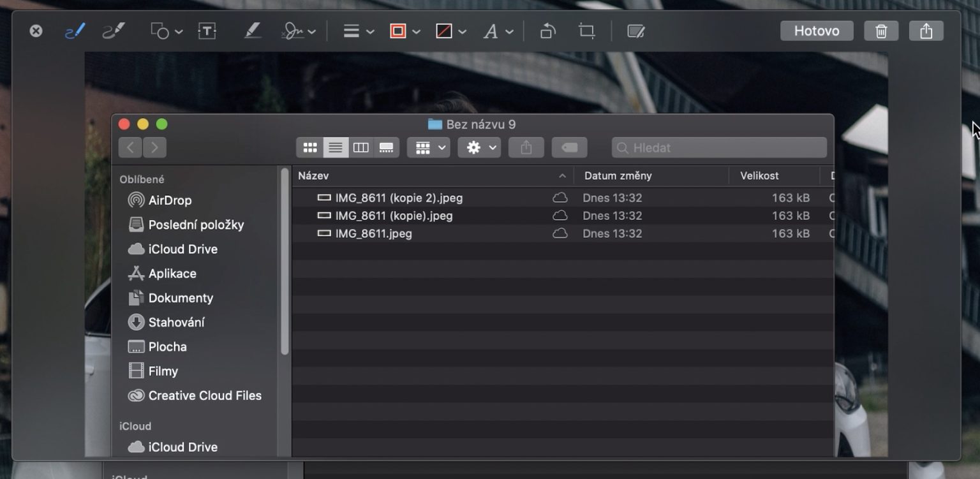
Task: Switch Finder to icon view
Action: point(310,147)
